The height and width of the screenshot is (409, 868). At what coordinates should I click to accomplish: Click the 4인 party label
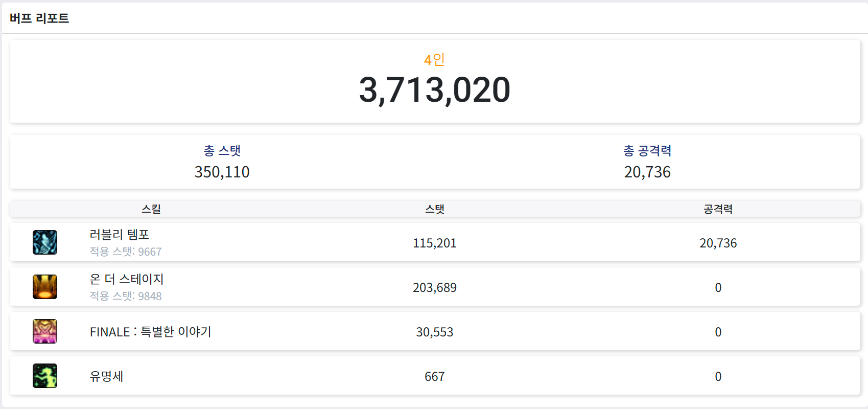pos(434,60)
